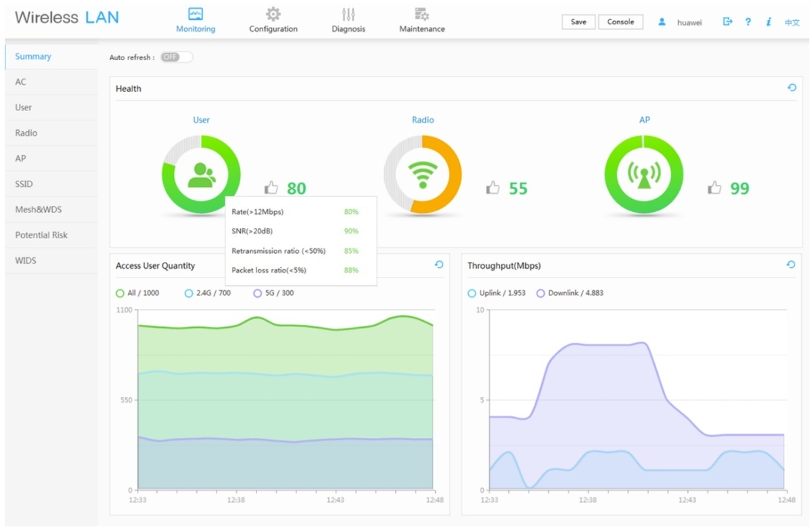
Task: Click the information i icon
Action: 769,22
